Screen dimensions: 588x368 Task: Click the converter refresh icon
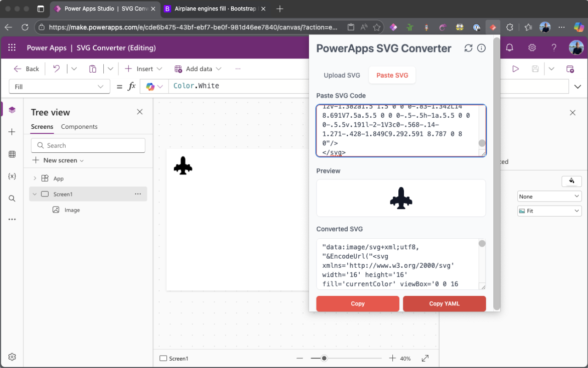(x=469, y=48)
